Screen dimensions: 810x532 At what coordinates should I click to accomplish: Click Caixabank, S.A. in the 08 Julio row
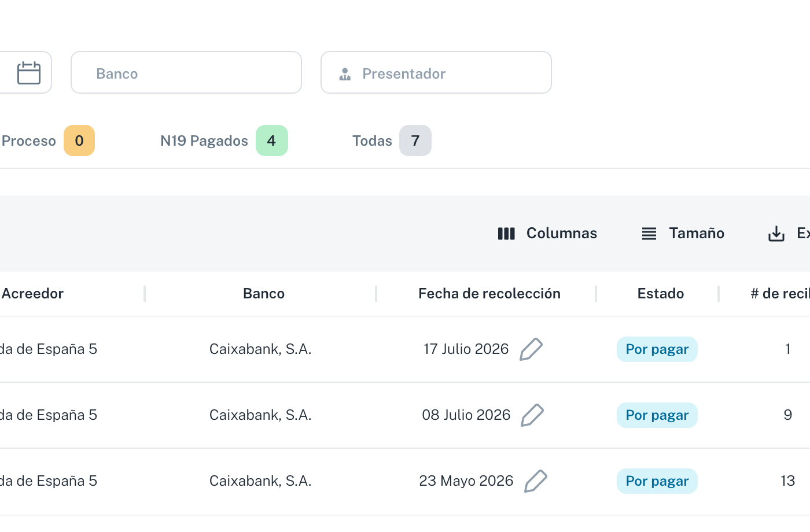coord(260,415)
